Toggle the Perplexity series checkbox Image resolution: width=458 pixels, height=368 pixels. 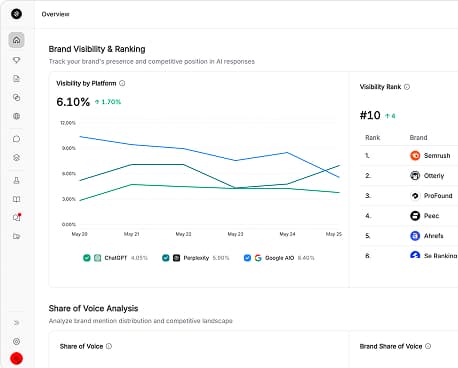tap(166, 258)
